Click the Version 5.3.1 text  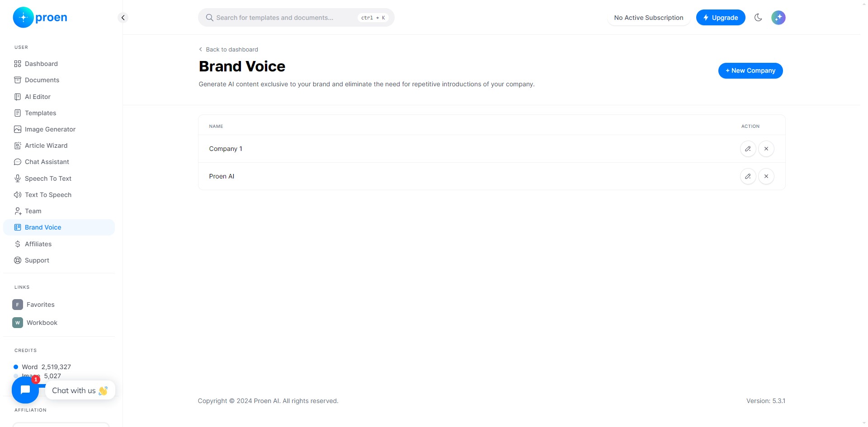[766, 401]
